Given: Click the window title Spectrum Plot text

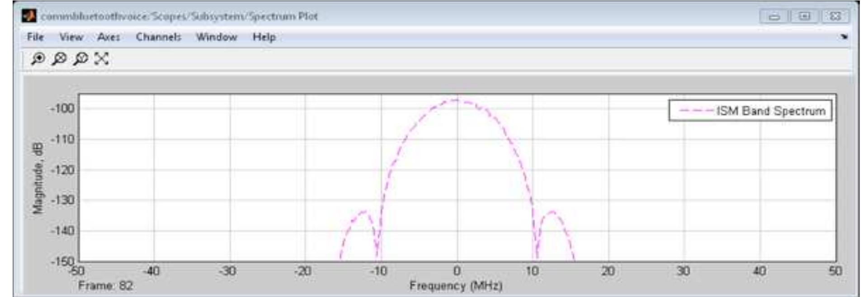Looking at the screenshot, I should pos(179,17).
